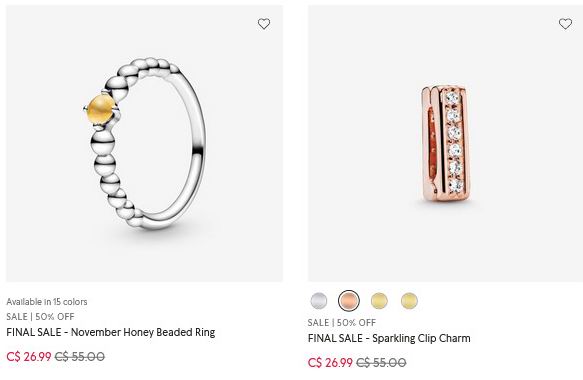Favorite the Sparkling Clip Charm with heart icon
Screen dimensions: 583x380
pos(565,24)
